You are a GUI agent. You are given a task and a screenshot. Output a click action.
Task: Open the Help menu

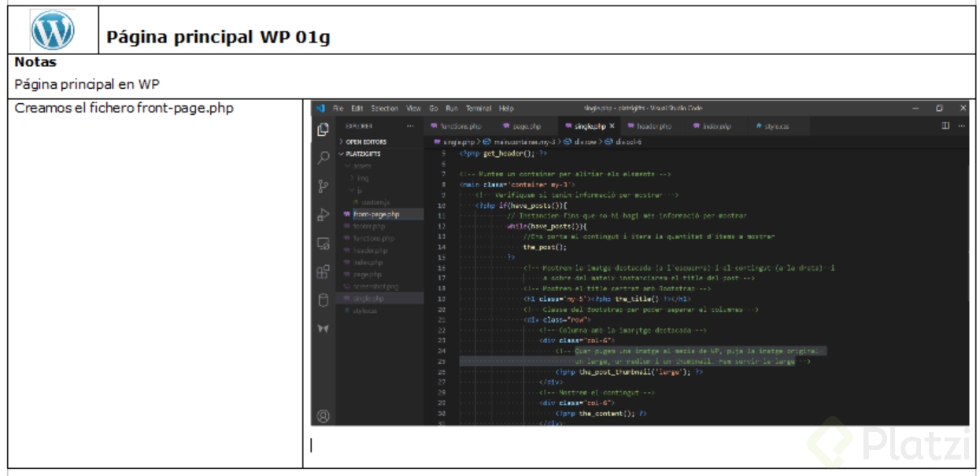[x=507, y=108]
